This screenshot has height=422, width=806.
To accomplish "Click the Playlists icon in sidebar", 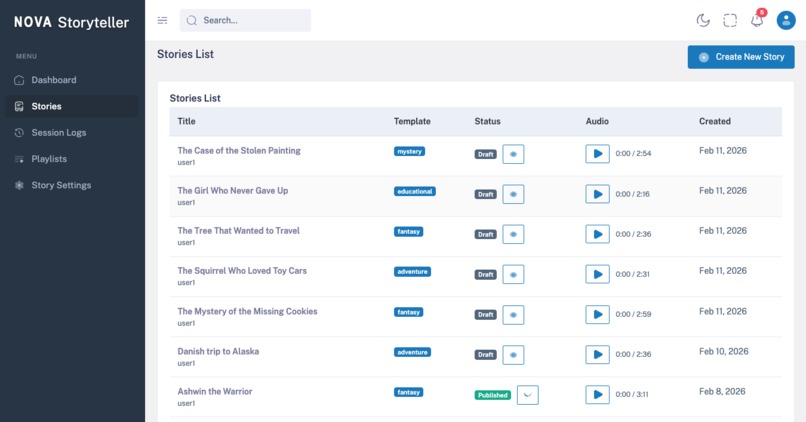I will tap(19, 159).
